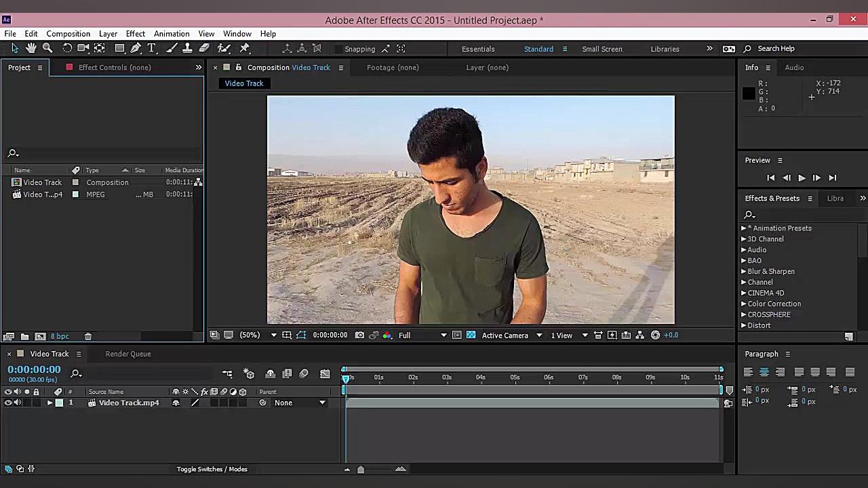The width and height of the screenshot is (868, 488).
Task: Play preview in the Preview panel
Action: coord(802,178)
